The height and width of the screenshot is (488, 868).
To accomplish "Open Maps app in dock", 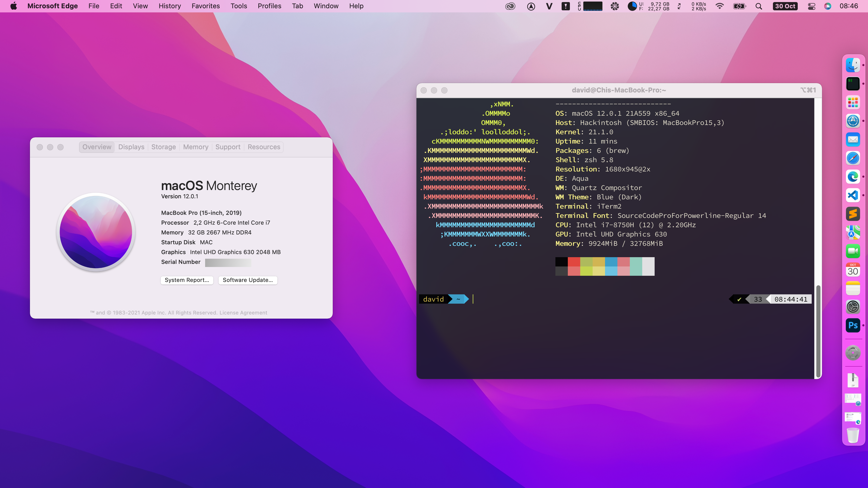I will pyautogui.click(x=853, y=232).
